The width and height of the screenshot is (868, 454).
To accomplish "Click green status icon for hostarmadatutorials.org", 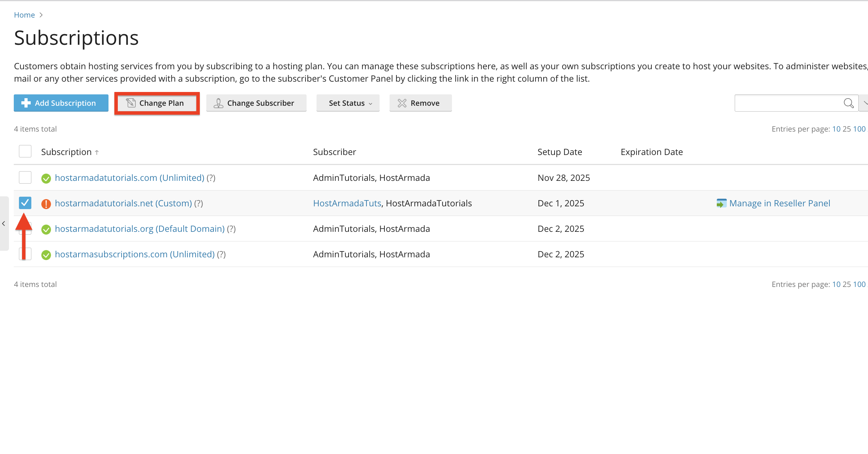I will tap(46, 229).
